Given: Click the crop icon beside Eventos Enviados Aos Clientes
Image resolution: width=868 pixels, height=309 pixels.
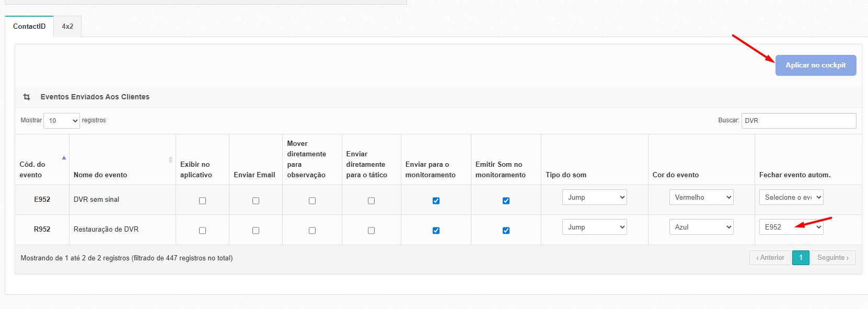Looking at the screenshot, I should point(27,97).
